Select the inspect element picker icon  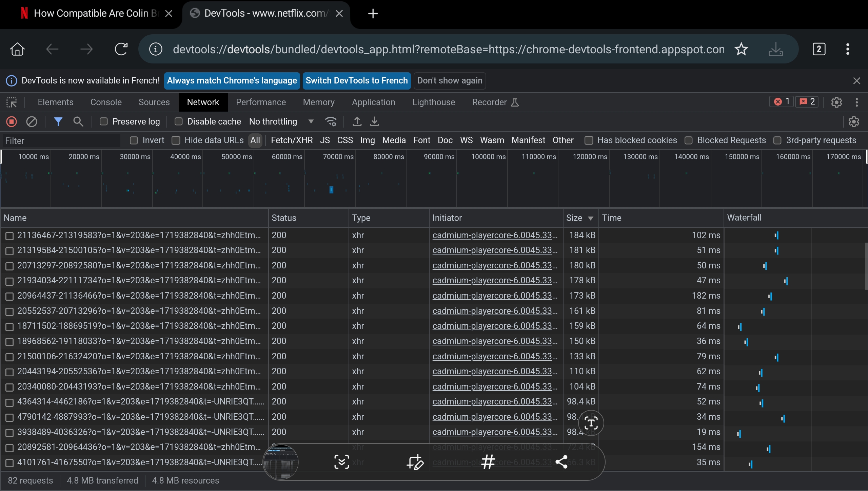point(12,102)
